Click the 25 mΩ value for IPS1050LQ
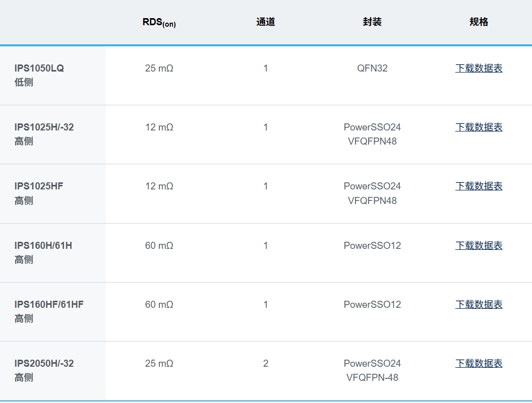 tap(159, 68)
